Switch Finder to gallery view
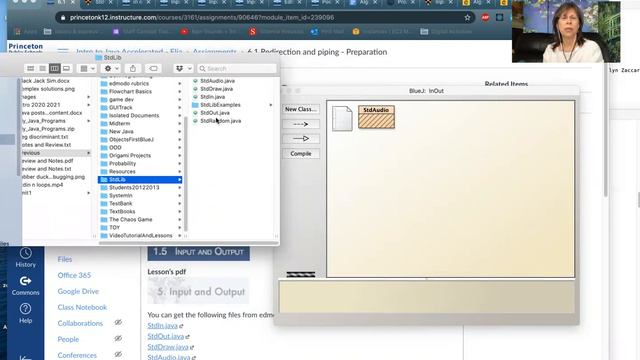Screen dimensions: 640x360 point(66,69)
